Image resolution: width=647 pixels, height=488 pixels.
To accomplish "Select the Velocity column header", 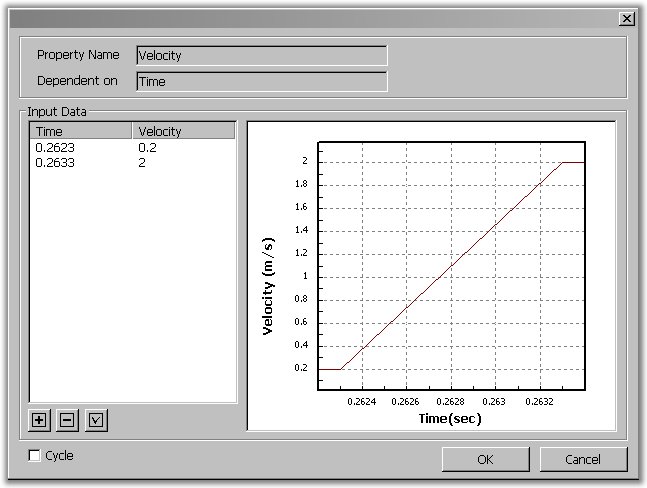I will [x=183, y=131].
